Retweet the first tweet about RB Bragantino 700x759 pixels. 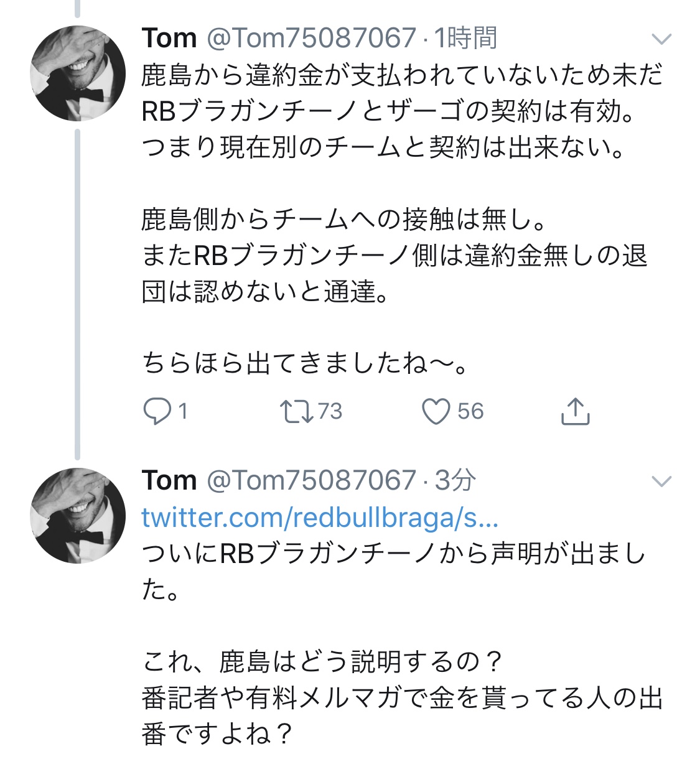297,411
